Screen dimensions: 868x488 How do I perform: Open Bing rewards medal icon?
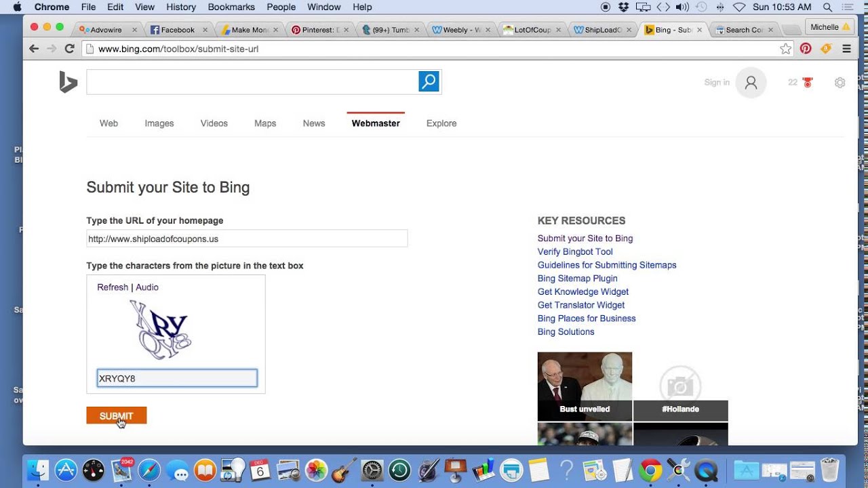coord(807,83)
